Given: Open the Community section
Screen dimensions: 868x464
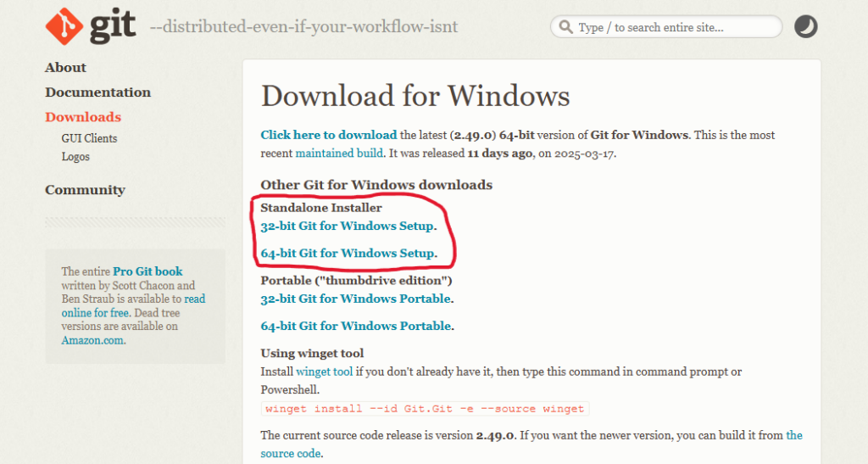Looking at the screenshot, I should 86,190.
